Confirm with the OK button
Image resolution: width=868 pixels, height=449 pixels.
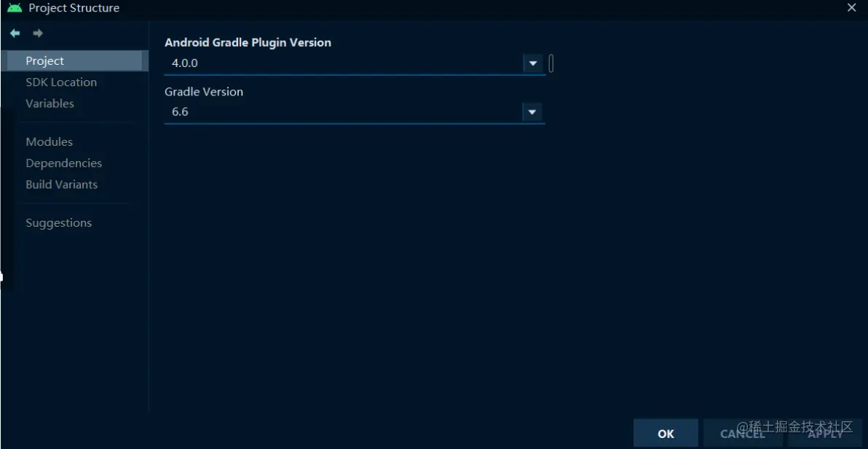[666, 434]
